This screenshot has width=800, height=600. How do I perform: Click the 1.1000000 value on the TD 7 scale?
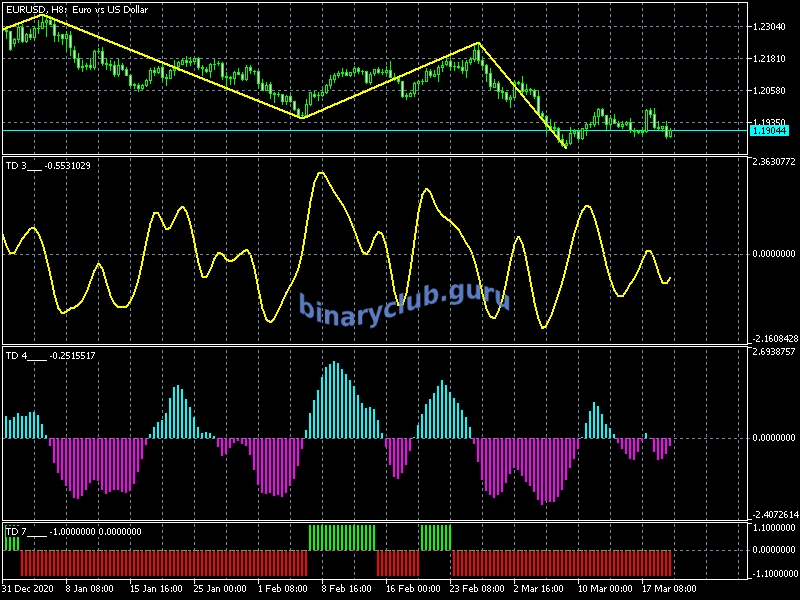click(773, 527)
